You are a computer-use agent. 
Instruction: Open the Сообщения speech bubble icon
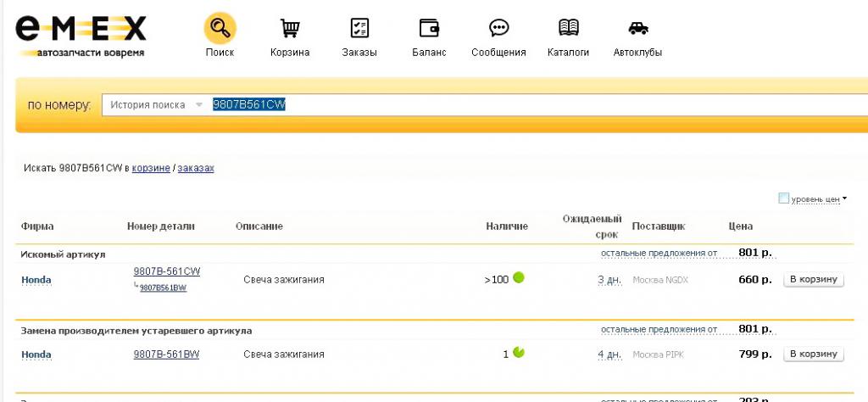(x=498, y=28)
